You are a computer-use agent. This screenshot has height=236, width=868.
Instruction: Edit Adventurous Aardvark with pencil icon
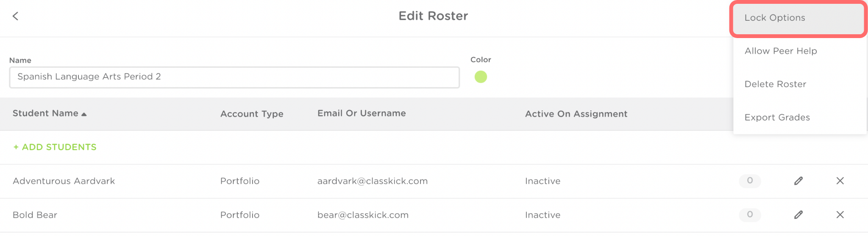[798, 181]
